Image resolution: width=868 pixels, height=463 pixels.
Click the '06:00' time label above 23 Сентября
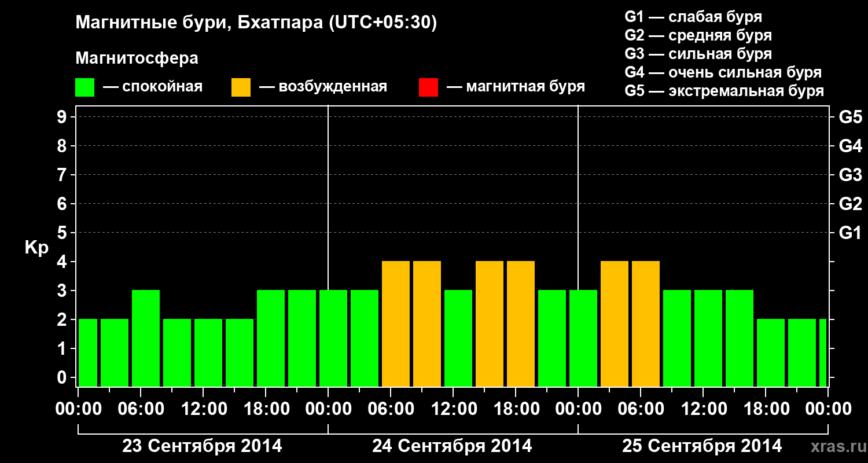[x=141, y=409]
